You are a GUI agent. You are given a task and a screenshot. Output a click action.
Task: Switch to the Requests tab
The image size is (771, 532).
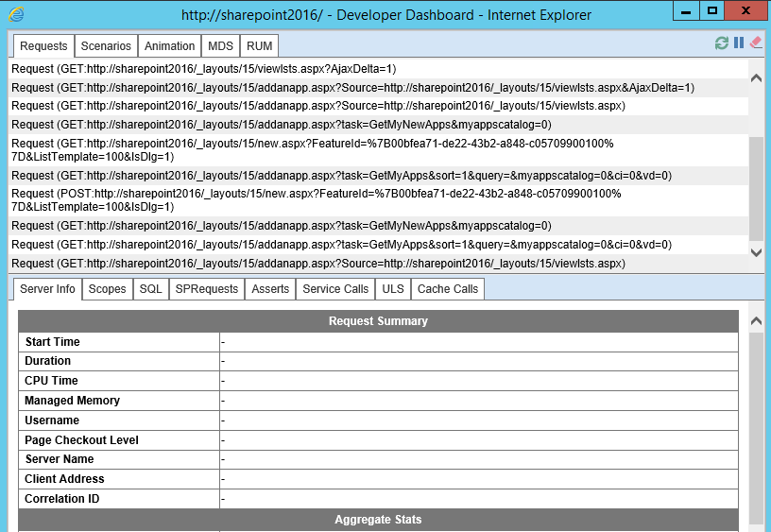pyautogui.click(x=43, y=46)
